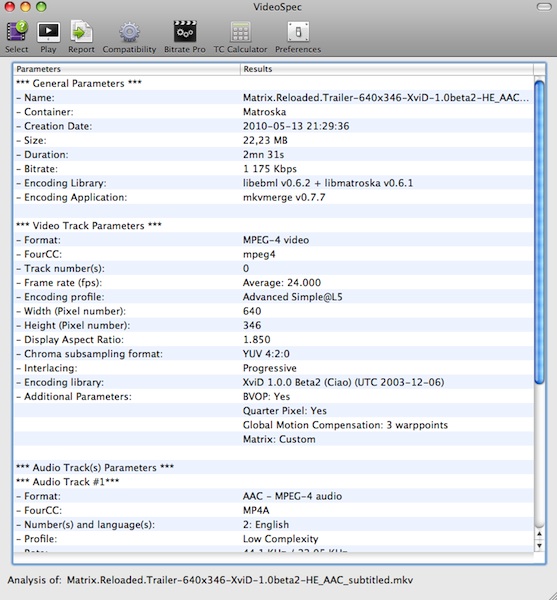Select the BVOP: Yes value
Viewport: 557px width, 600px height.
tap(266, 396)
